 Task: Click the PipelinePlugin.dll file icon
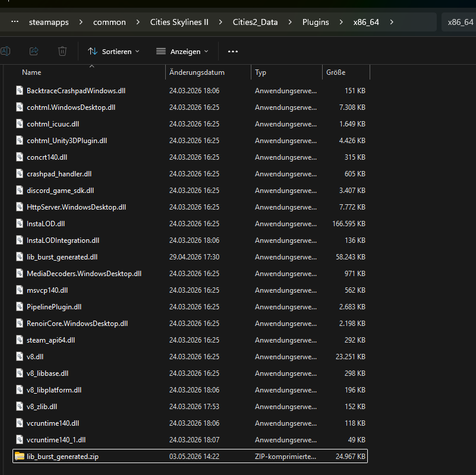click(20, 306)
